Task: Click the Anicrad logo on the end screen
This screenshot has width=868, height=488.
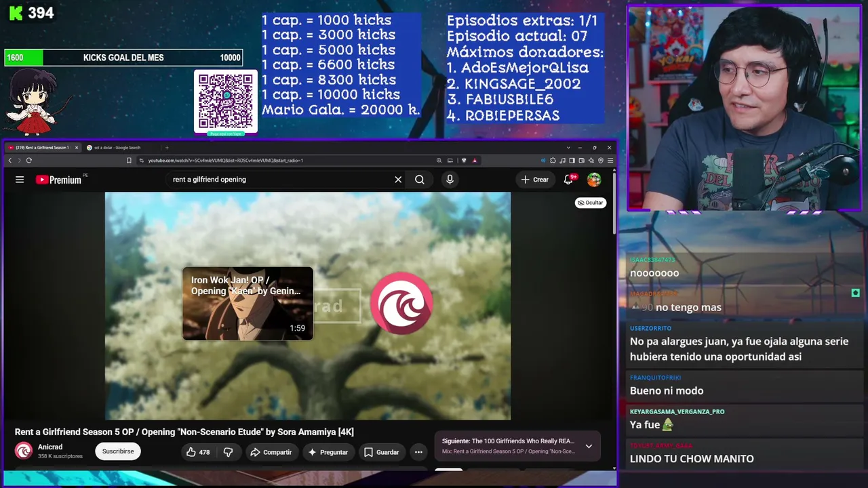Action: 401,303
